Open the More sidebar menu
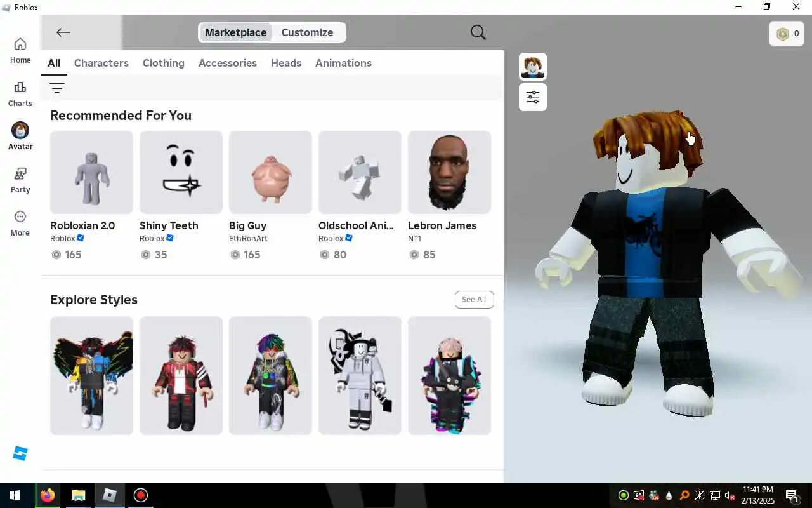 [x=20, y=224]
